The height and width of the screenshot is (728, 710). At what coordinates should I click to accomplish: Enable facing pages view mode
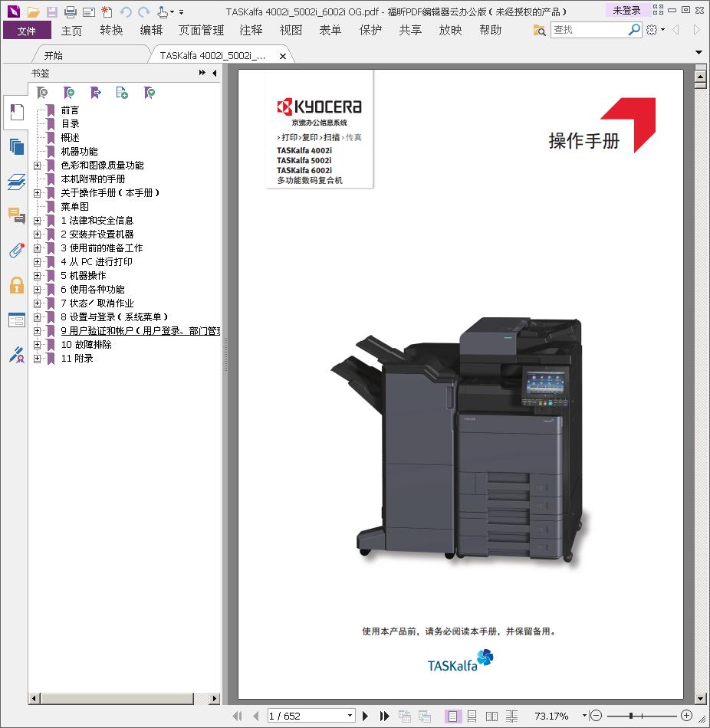(x=491, y=717)
